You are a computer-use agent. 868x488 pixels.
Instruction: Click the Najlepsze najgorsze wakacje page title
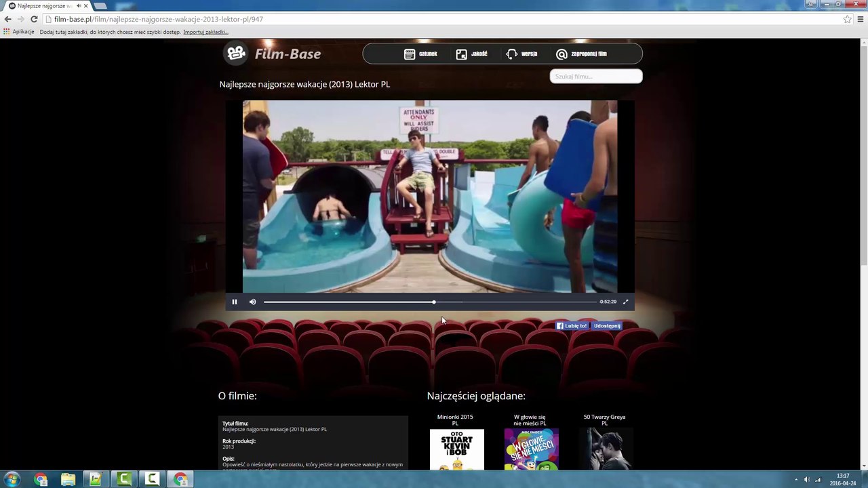[304, 84]
